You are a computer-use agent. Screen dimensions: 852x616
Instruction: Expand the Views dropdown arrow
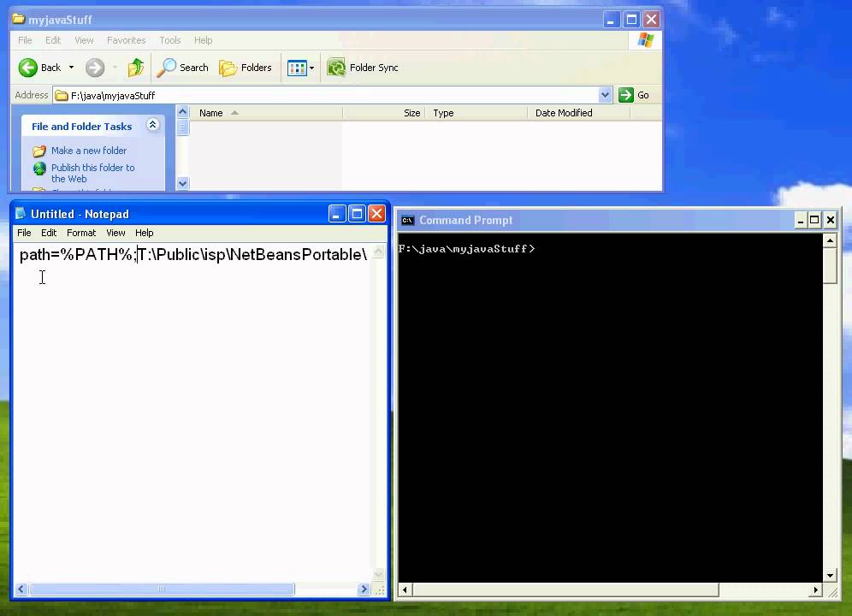coord(312,68)
